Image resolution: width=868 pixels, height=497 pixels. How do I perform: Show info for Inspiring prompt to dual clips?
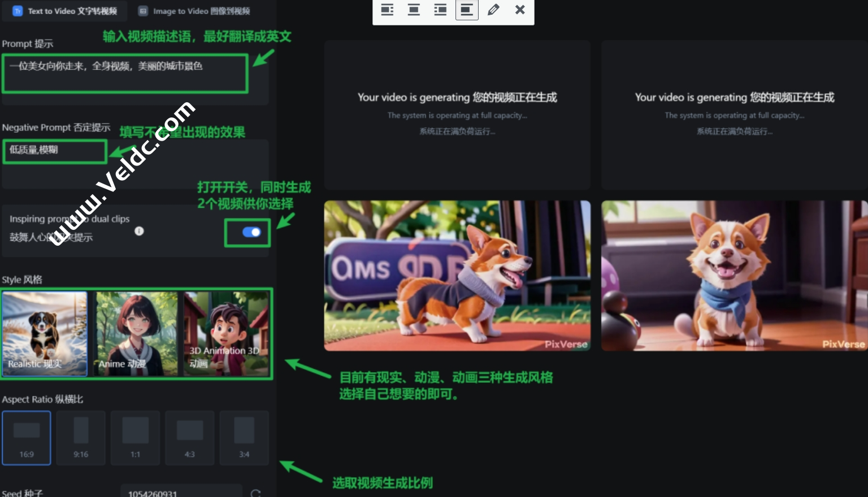coord(139,231)
